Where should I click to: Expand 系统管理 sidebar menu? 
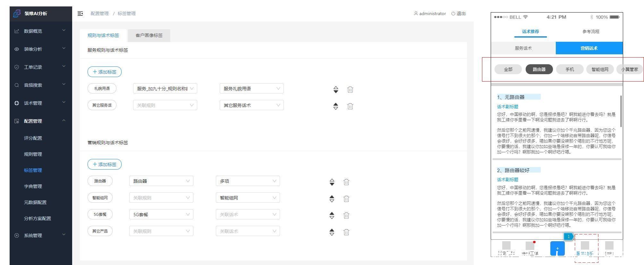pos(41,235)
